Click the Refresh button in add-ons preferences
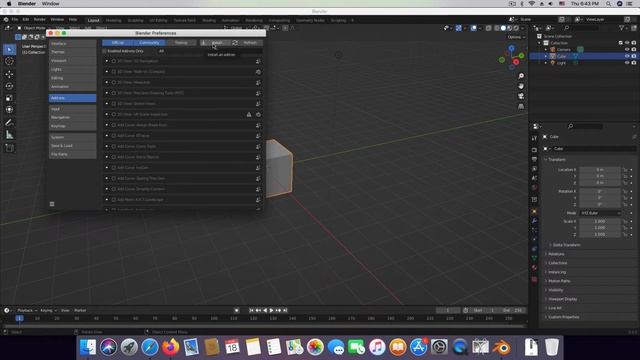Screen dimensions: 640x360 247,43
